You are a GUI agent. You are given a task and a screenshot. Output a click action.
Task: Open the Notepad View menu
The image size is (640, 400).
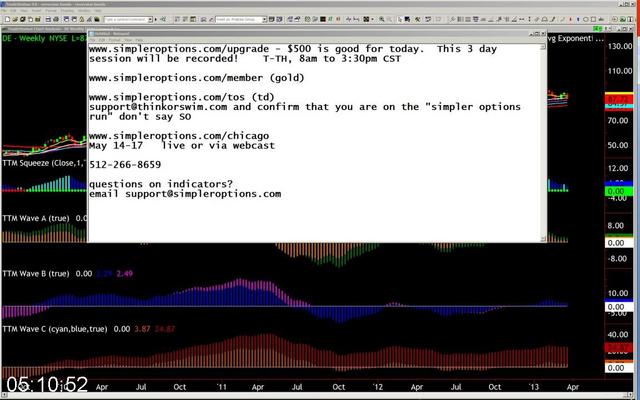pos(128,40)
